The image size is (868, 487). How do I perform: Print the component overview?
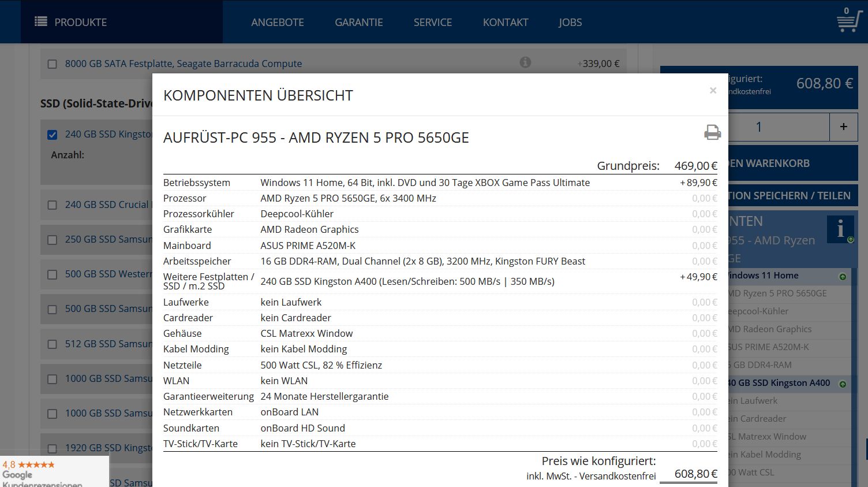pyautogui.click(x=712, y=132)
